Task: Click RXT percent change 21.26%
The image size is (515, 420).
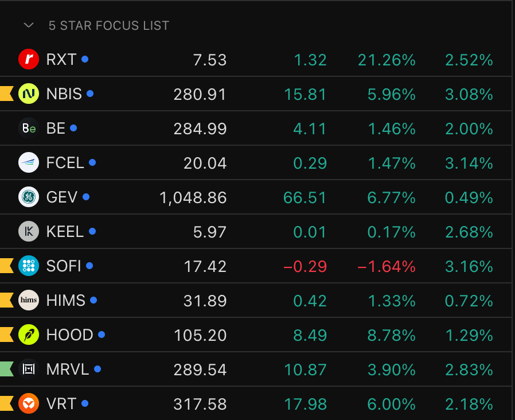Action: 387,60
